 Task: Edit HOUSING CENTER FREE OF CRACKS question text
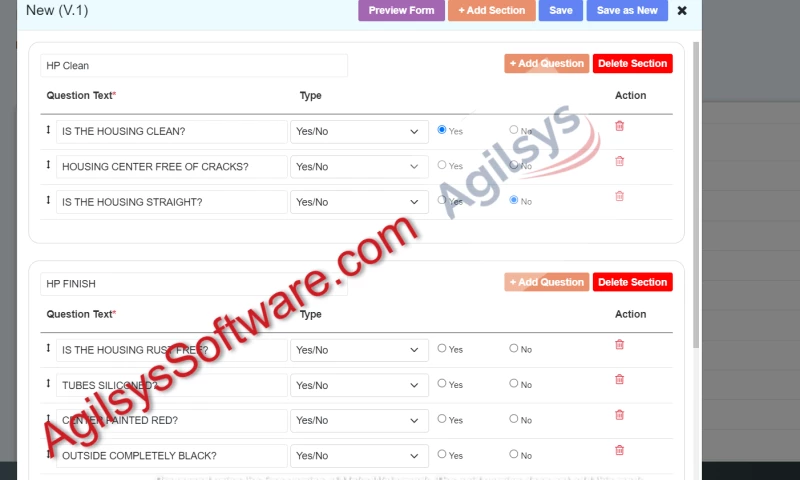pos(171,167)
